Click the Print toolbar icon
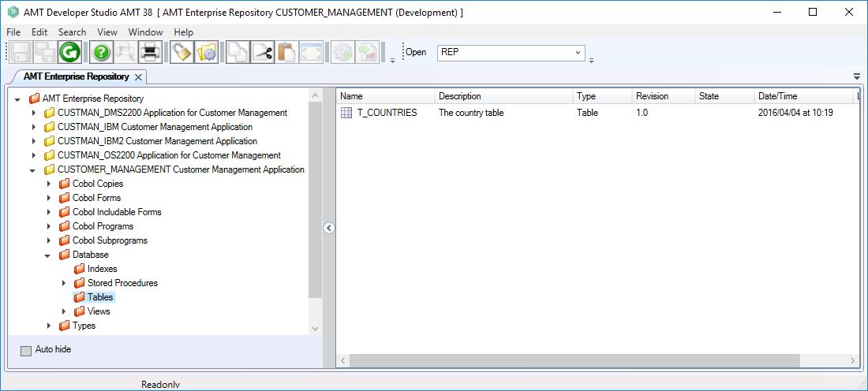 click(149, 53)
